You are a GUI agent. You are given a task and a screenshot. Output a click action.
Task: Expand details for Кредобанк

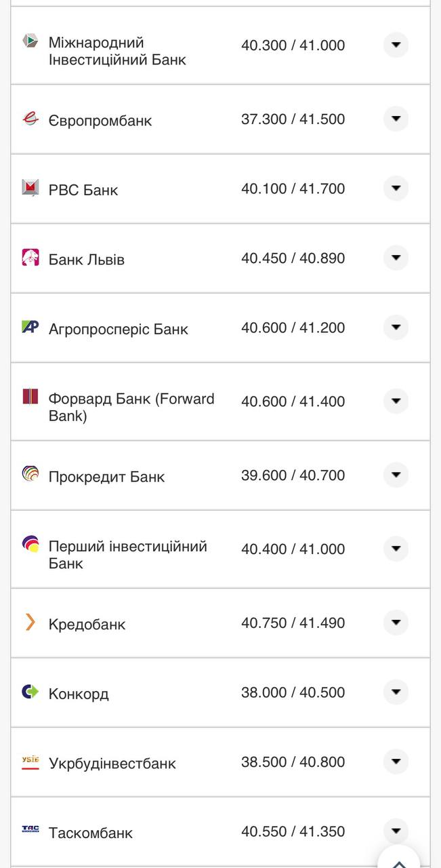pos(396,622)
